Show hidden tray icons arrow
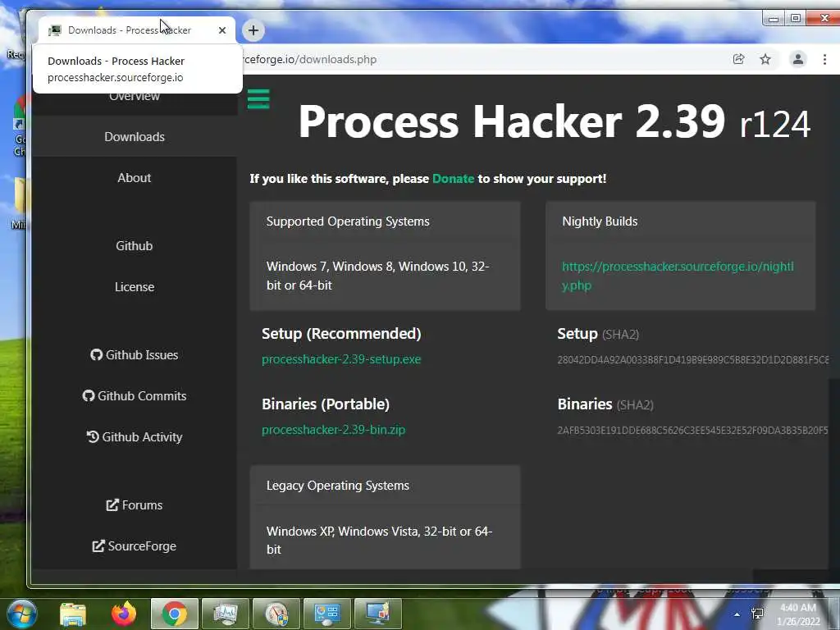The image size is (840, 630). tap(737, 614)
